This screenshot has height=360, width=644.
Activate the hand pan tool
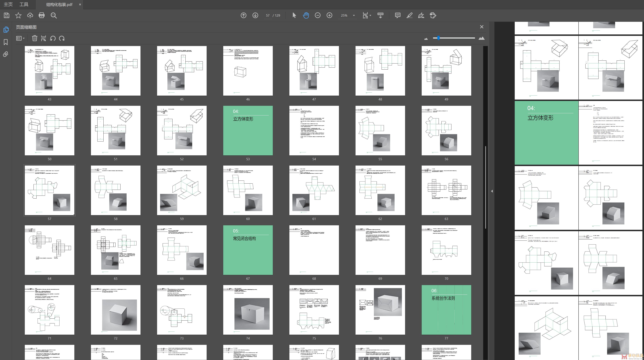(306, 16)
